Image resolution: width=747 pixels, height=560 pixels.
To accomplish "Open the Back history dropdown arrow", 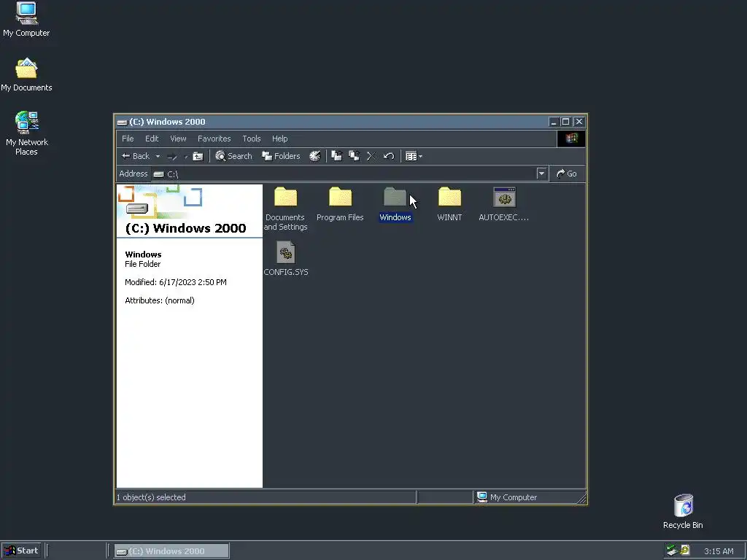I will click(158, 156).
